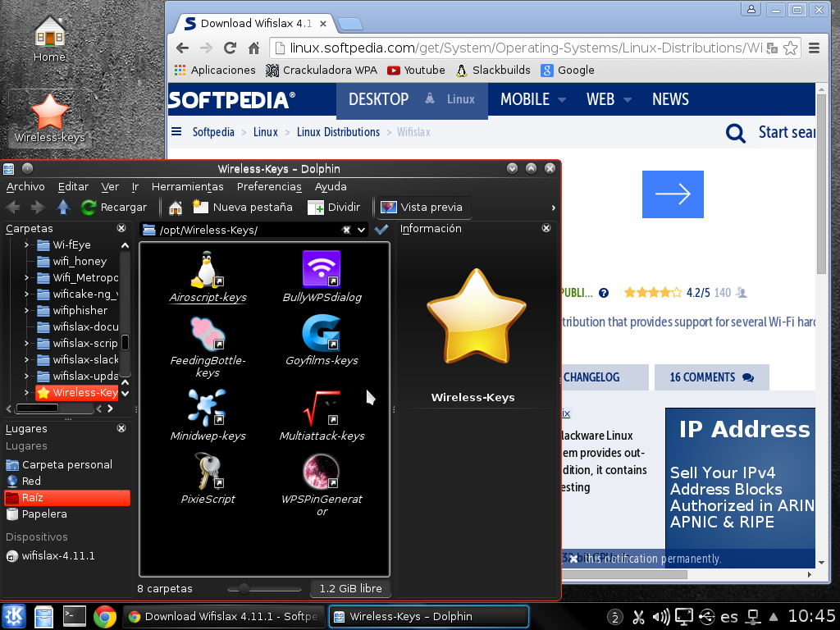Open the Herramientas menu
Viewport: 840px width, 630px height.
pyautogui.click(x=188, y=186)
